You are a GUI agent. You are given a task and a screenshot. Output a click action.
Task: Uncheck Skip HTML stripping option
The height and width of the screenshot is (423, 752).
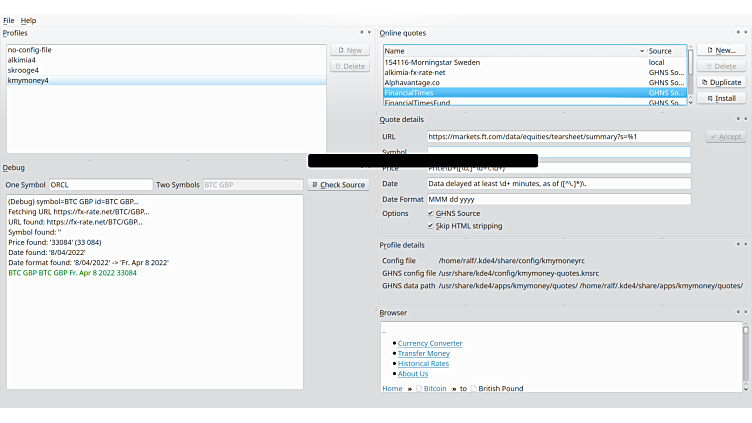431,227
